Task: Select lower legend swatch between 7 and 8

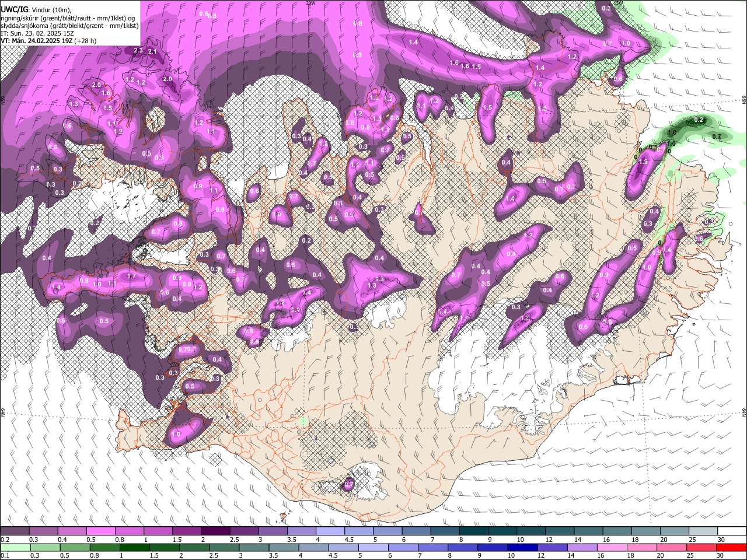Action: click(433, 548)
